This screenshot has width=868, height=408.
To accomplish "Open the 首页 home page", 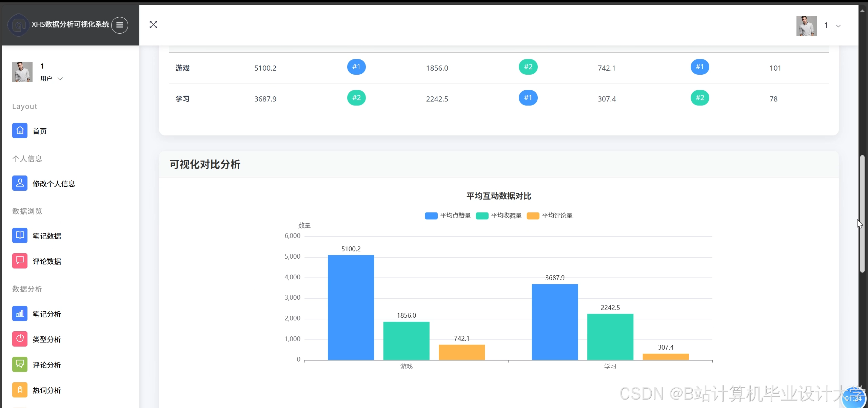I will pos(39,131).
